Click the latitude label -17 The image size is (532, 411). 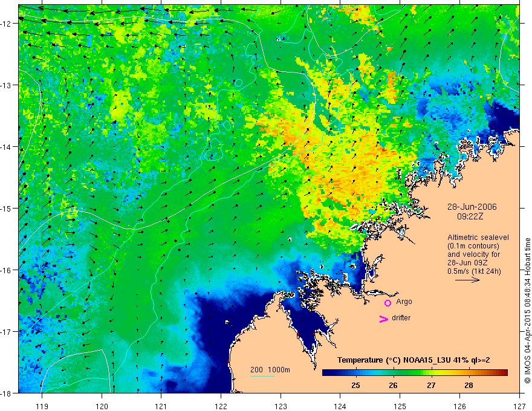(x=7, y=332)
